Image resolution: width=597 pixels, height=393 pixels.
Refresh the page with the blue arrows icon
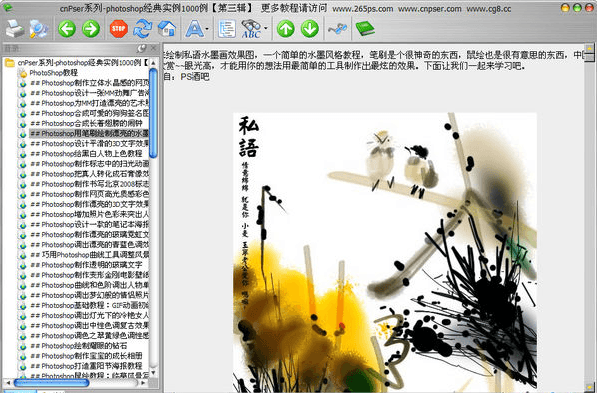pyautogui.click(x=142, y=29)
